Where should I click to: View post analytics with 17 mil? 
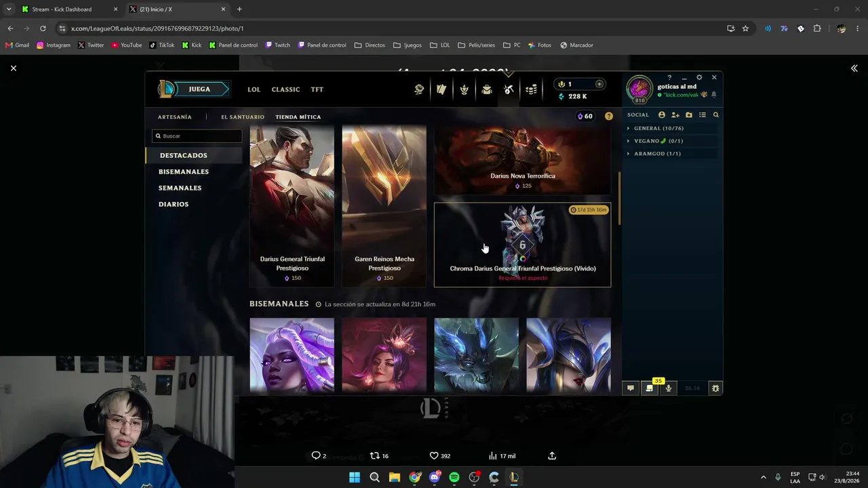[502, 455]
